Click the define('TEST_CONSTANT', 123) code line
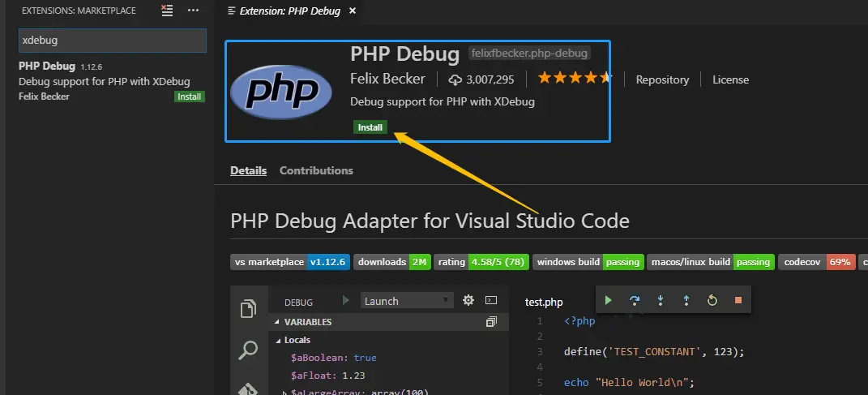 (x=654, y=352)
